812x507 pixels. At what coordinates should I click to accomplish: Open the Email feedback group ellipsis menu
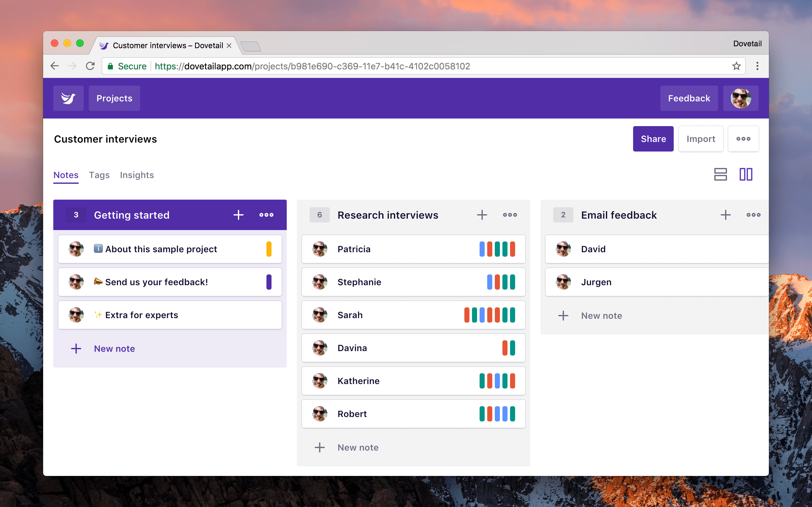click(x=753, y=215)
